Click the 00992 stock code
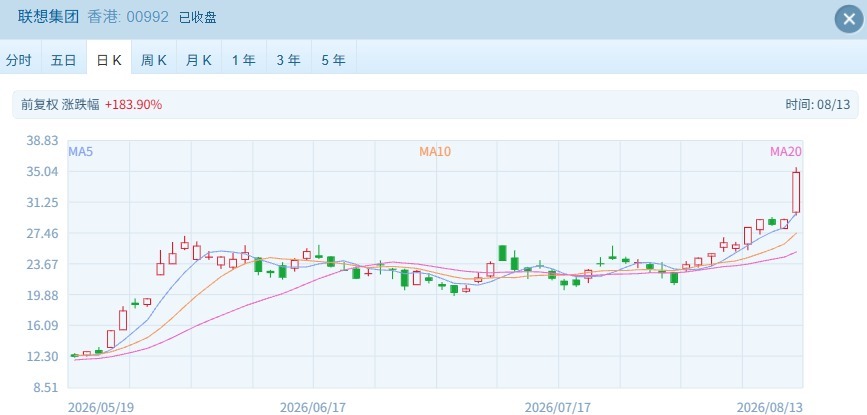This screenshot has width=867, height=415. 148,17
